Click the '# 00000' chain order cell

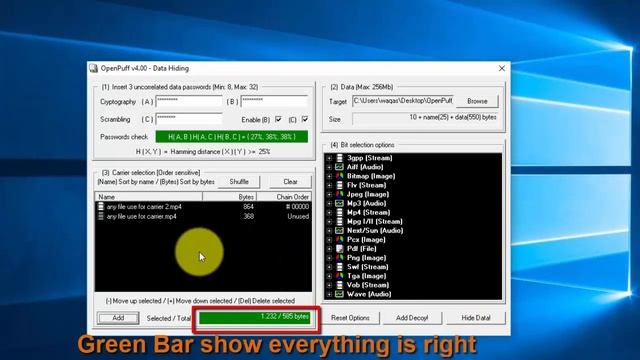(298, 207)
